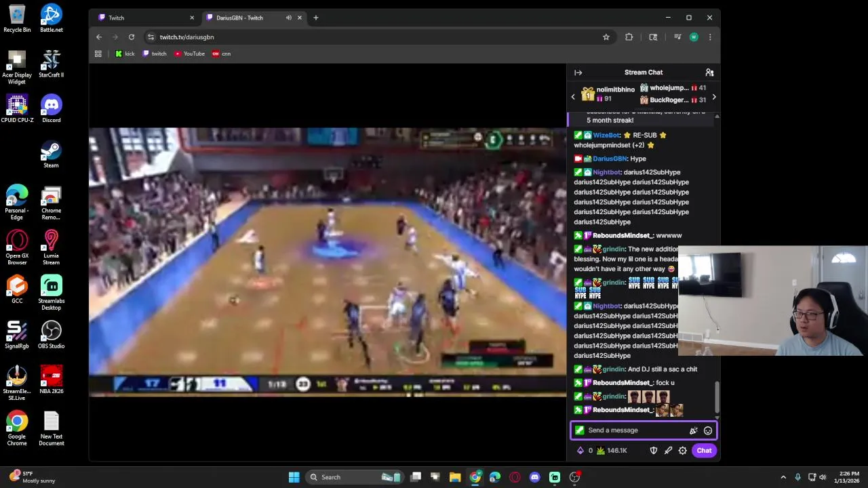Show previous gift leaderboard entries
This screenshot has width=868, height=488.
(573, 97)
